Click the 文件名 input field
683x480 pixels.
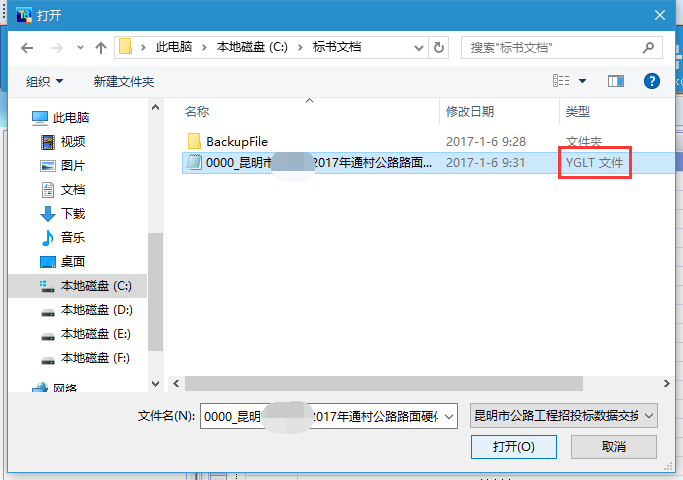tap(329, 416)
